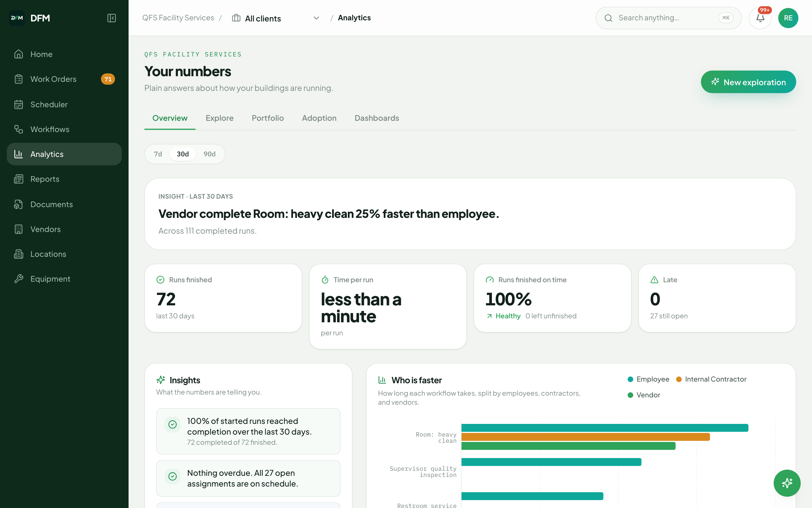Open Work Orders in the sidebar
The height and width of the screenshot is (508, 812).
[64, 79]
